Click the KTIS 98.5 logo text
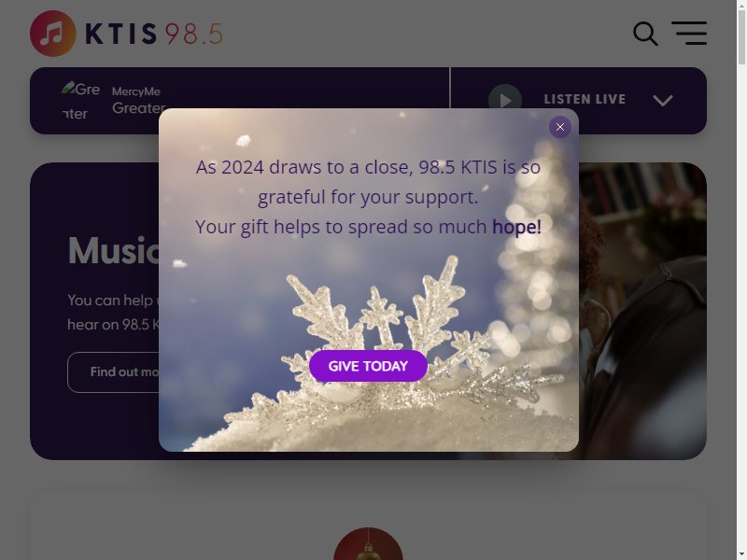 pyautogui.click(x=154, y=34)
